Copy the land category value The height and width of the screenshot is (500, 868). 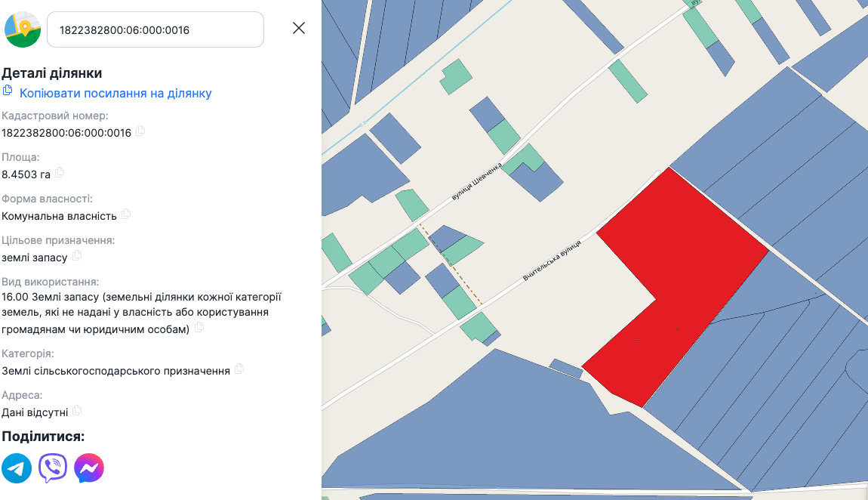239,369
